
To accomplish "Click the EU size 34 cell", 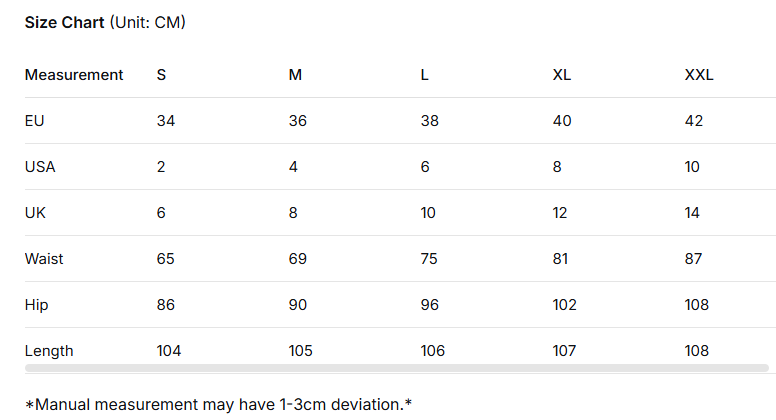I will click(x=165, y=121).
